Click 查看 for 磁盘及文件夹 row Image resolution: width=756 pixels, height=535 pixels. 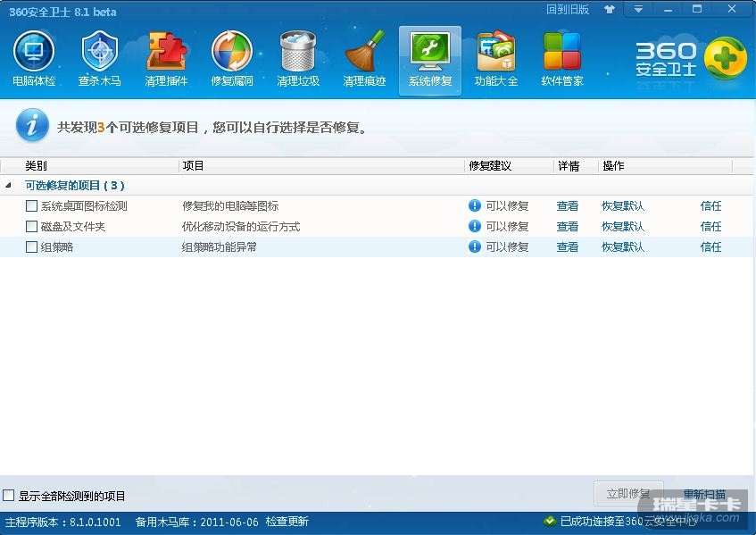tap(567, 226)
